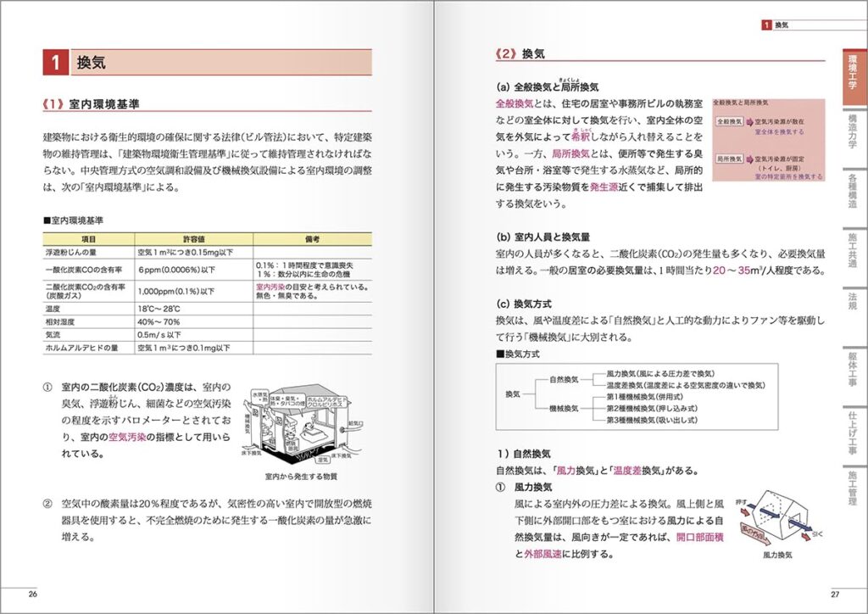Click the table cell 1,000ppm(0.1%)以下
Screen dimensions: 868x614
(x=194, y=291)
